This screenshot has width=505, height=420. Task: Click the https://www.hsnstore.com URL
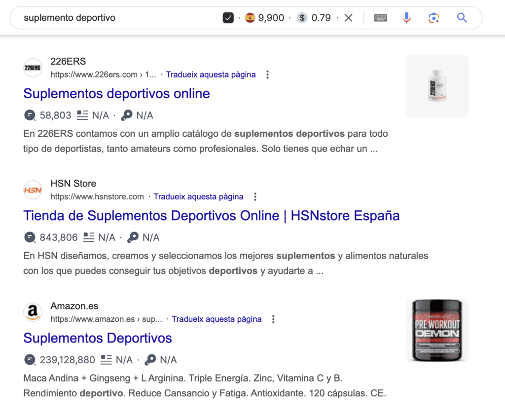97,196
